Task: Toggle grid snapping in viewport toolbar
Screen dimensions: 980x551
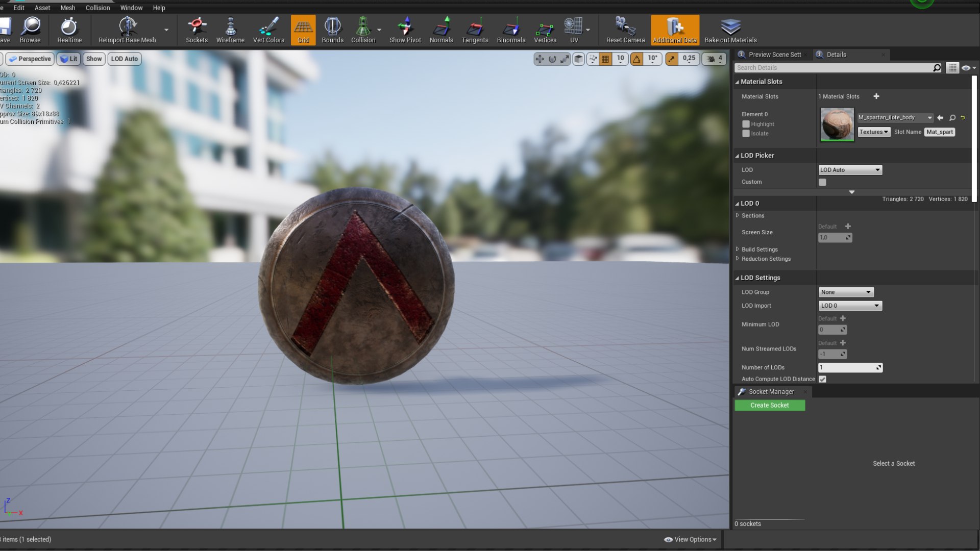Action: (605, 59)
